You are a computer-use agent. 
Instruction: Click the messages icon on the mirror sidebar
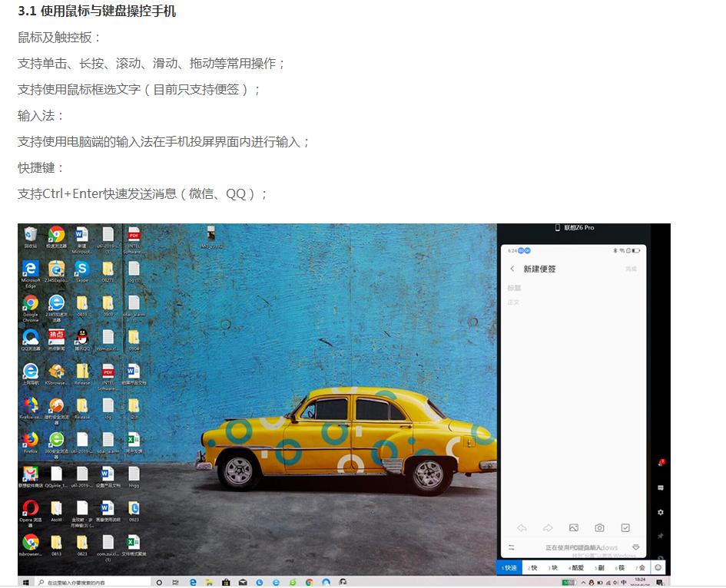[x=661, y=487]
